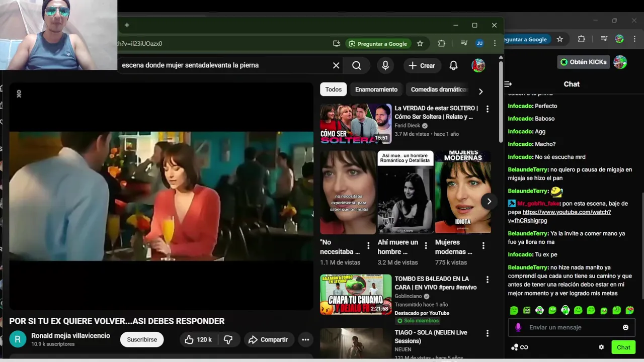
Task: Open the JU Chrome profile
Action: pyautogui.click(x=479, y=44)
